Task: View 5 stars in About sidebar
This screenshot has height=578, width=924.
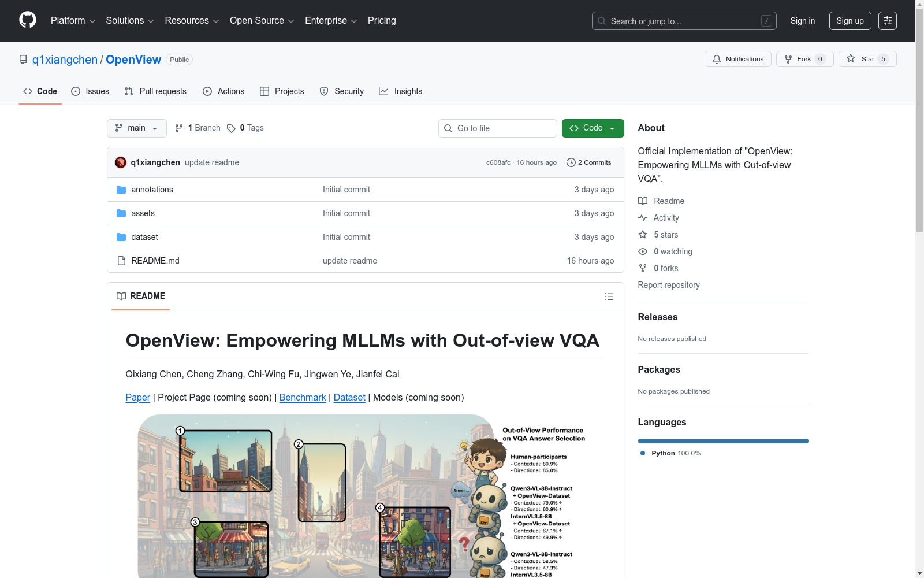Action: tap(658, 235)
